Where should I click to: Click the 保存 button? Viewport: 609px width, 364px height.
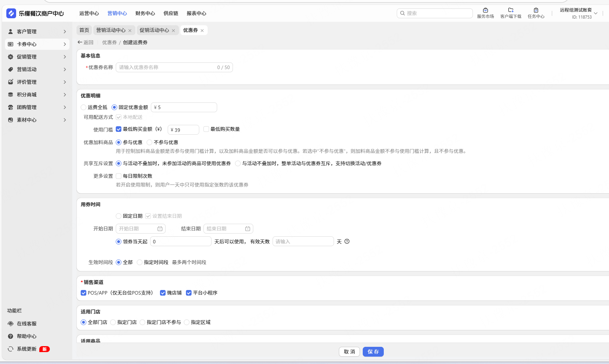pyautogui.click(x=373, y=352)
